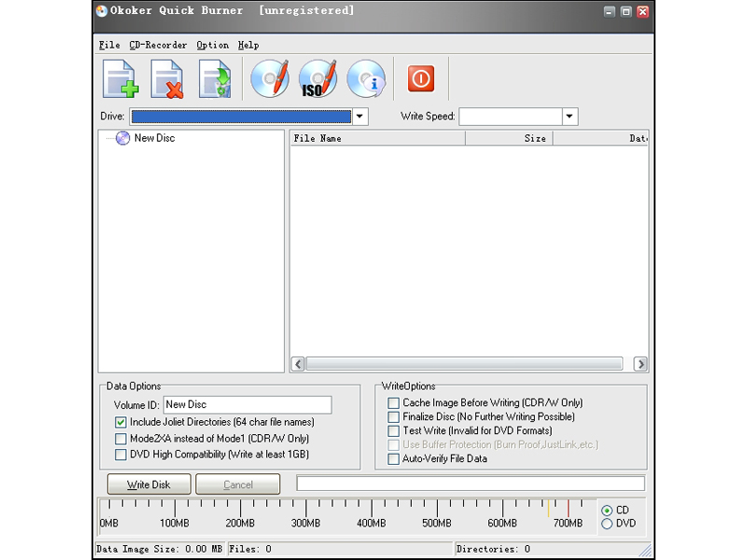The width and height of the screenshot is (747, 560).
Task: Click the Okoker app icon in title bar
Action: pos(102,11)
